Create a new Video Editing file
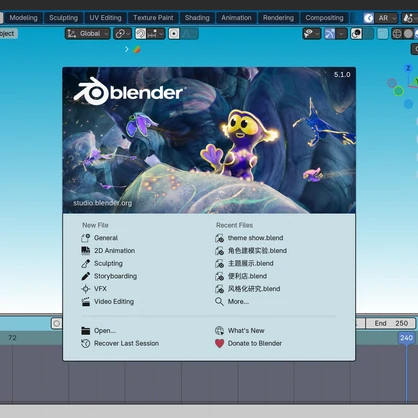 coord(107,302)
